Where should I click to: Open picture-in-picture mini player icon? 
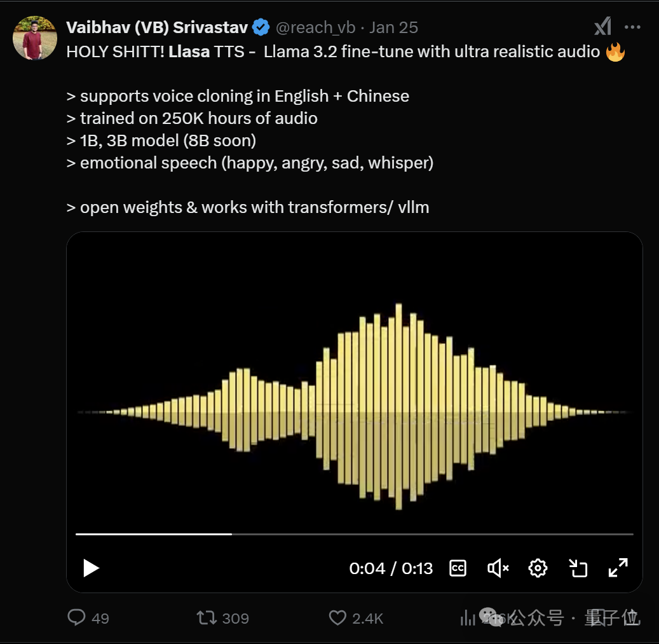(x=578, y=568)
